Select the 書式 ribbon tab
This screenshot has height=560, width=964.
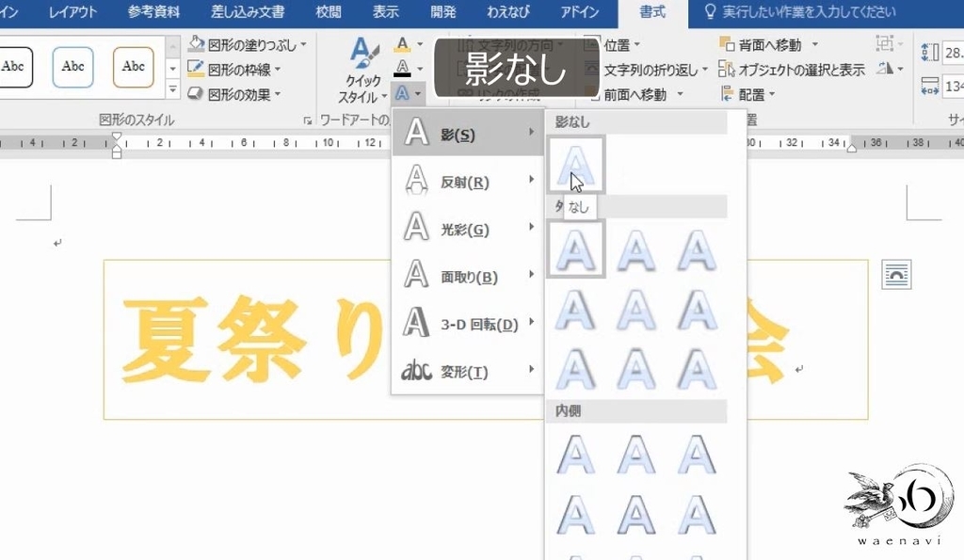click(x=652, y=11)
